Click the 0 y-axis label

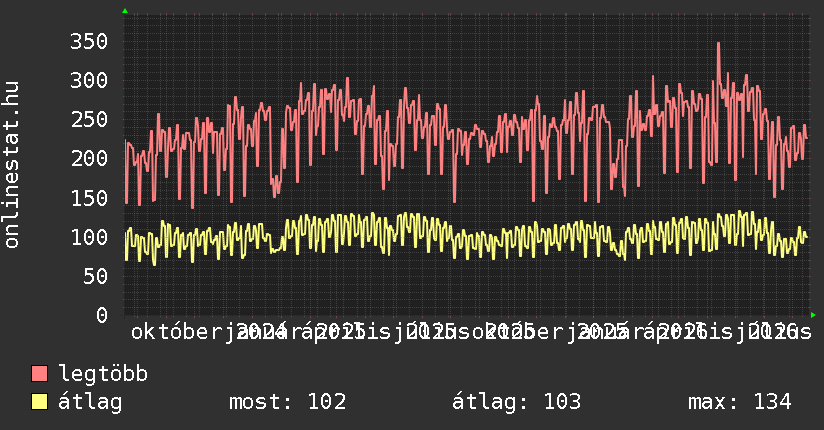click(x=102, y=315)
